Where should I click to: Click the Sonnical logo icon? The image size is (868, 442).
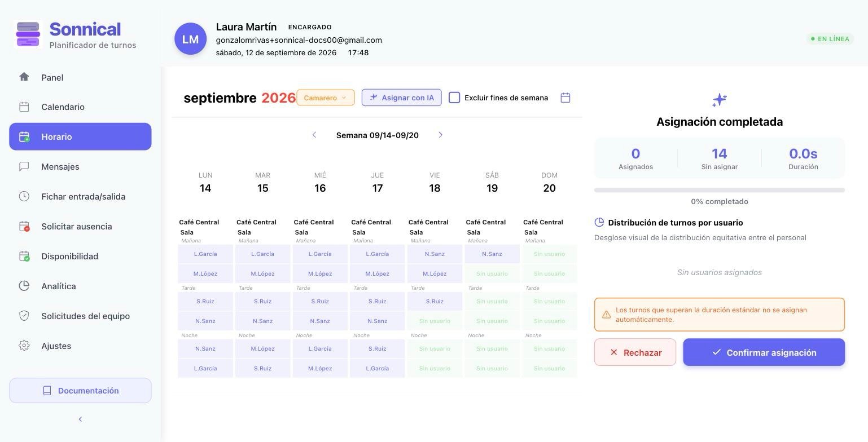(28, 34)
